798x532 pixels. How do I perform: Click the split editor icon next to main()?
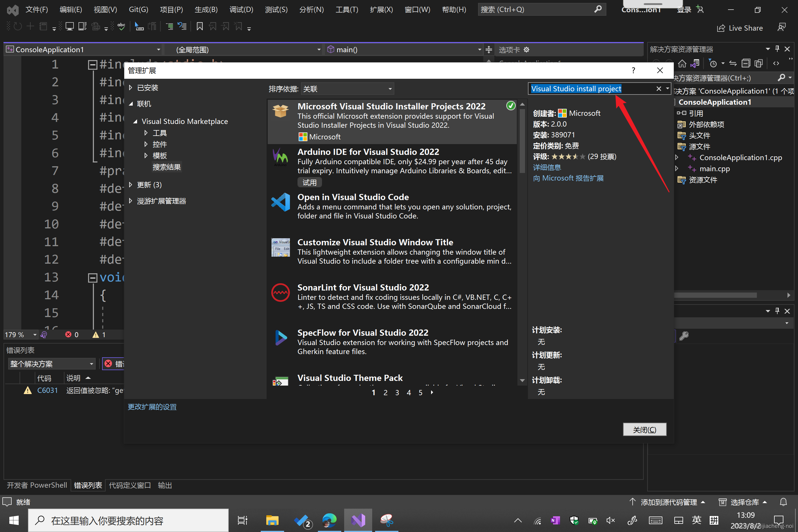click(489, 50)
